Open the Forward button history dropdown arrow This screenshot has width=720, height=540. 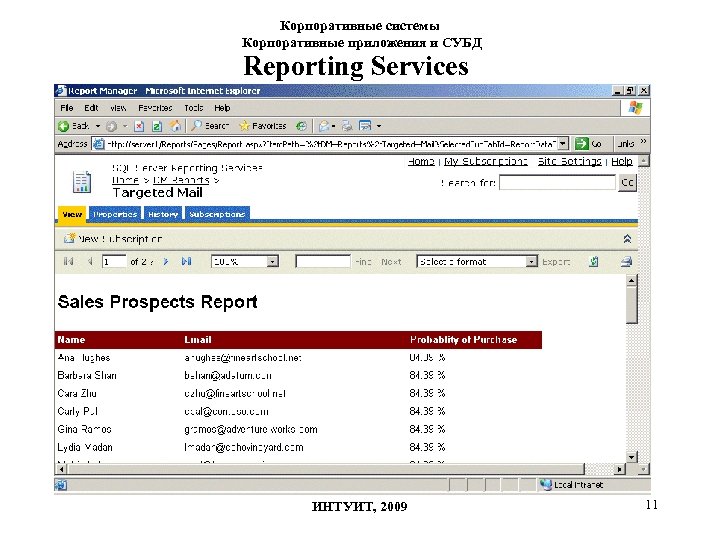coord(124,126)
